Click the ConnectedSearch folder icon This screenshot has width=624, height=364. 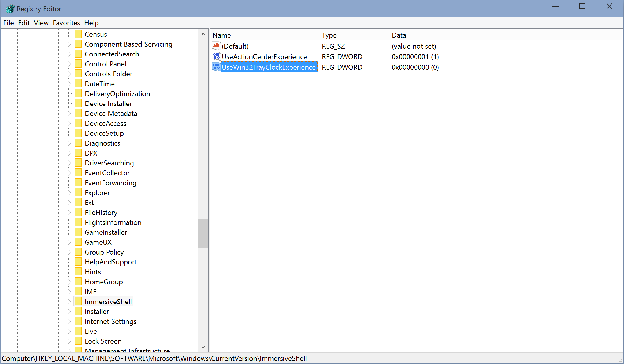tap(78, 54)
